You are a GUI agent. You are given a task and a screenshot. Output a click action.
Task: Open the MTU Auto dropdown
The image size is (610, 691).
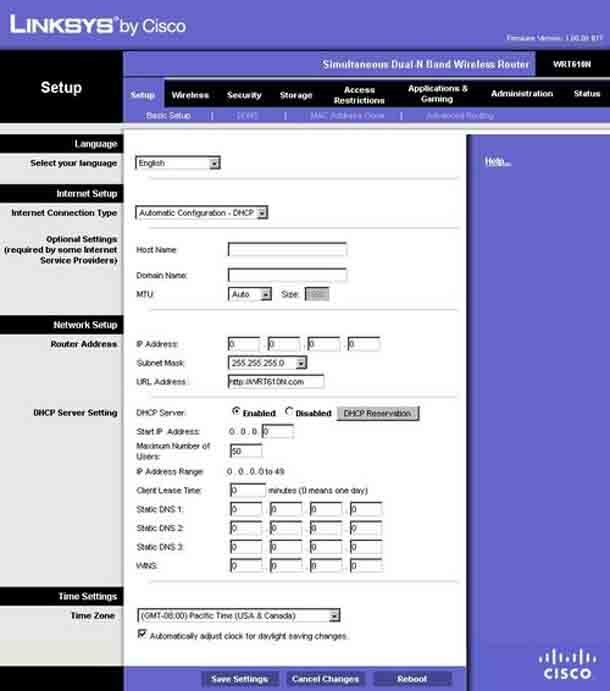coord(249,294)
